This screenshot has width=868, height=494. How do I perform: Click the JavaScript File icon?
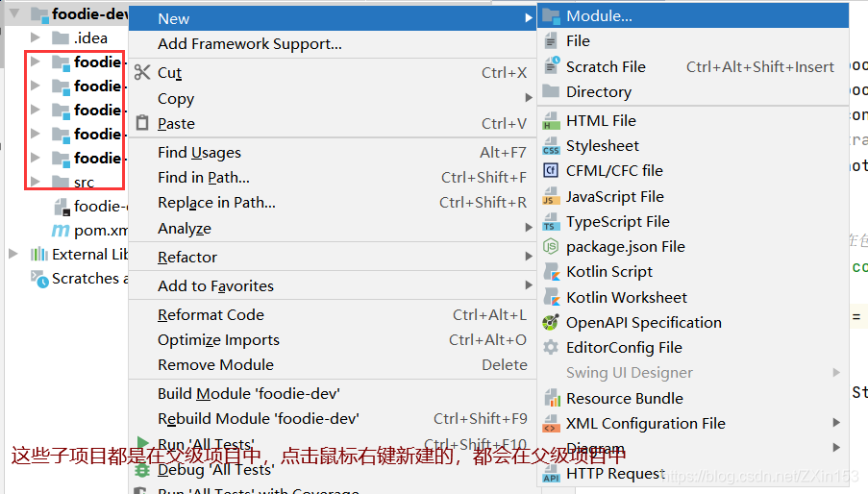(x=551, y=196)
